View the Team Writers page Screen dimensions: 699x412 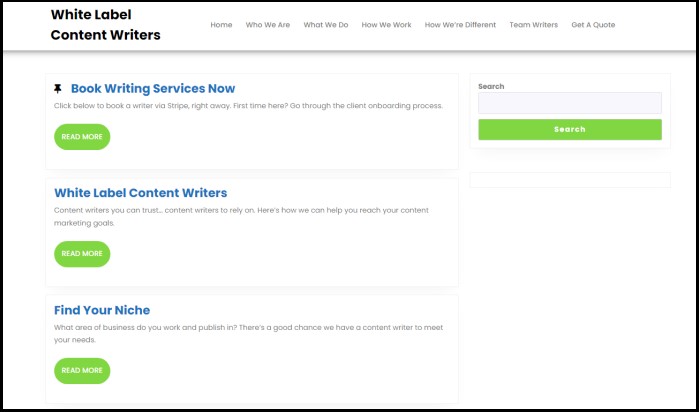(533, 25)
